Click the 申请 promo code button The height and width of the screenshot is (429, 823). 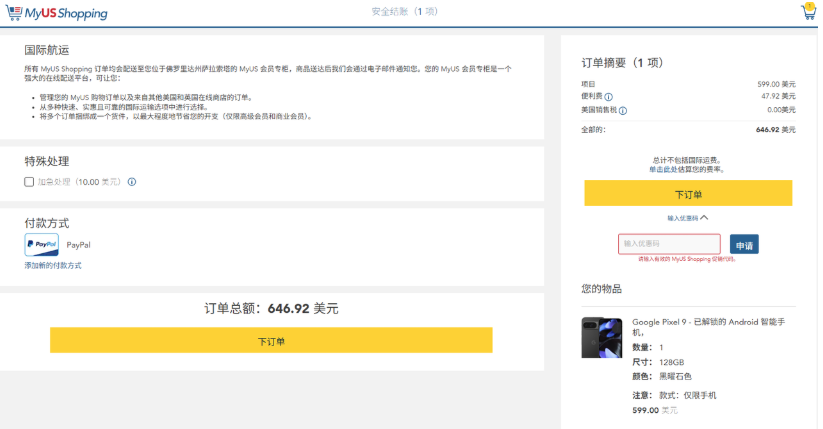pos(744,245)
